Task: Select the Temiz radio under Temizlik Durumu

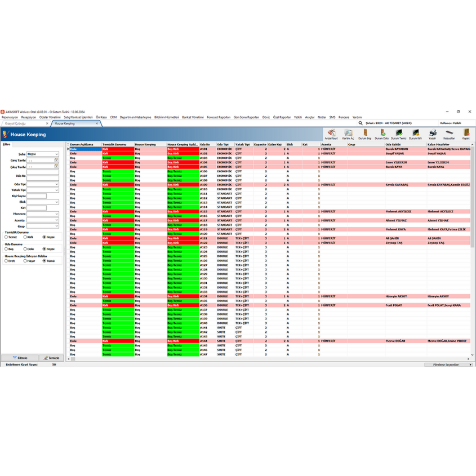Action: pos(6,237)
